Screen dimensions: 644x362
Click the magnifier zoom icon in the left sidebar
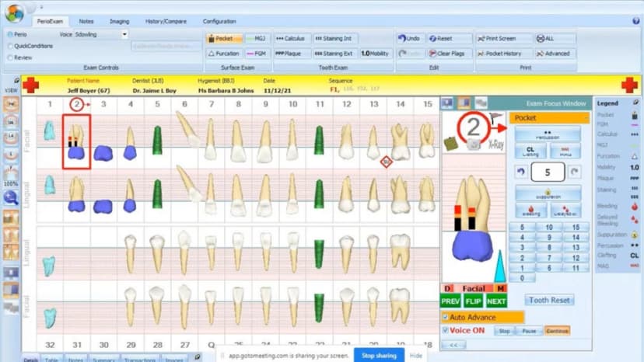coord(11,197)
